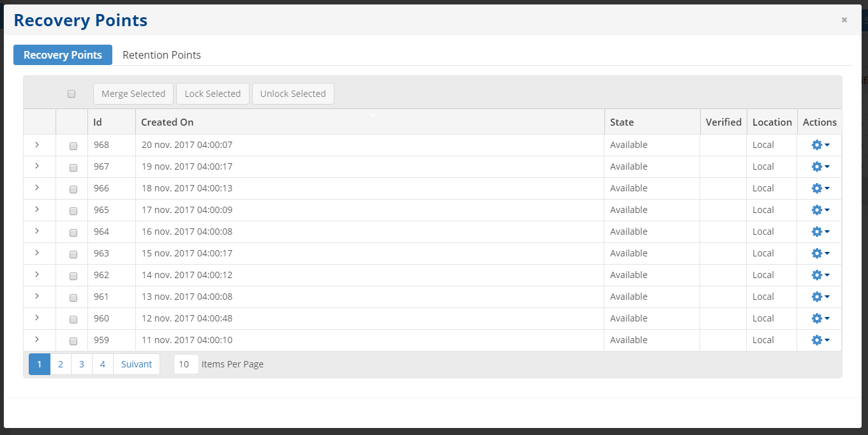The width and height of the screenshot is (868, 435).
Task: Open actions gear for recovery point 962
Action: point(820,276)
